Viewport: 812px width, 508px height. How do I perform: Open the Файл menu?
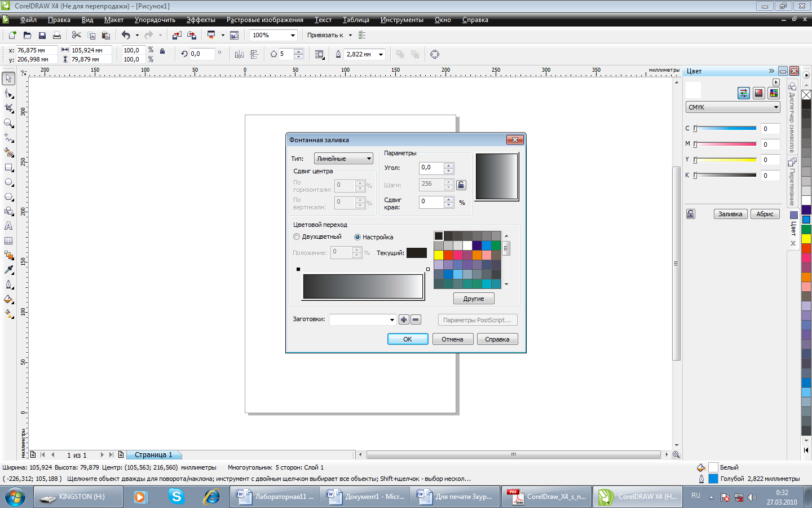tap(28, 20)
